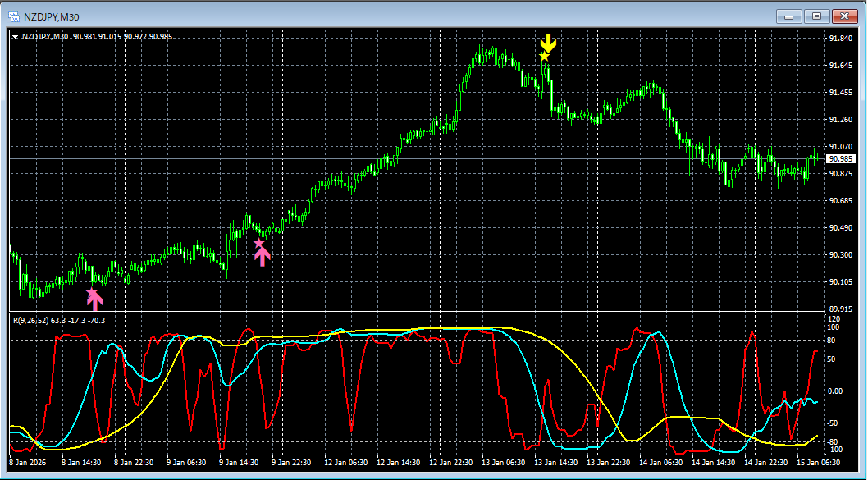This screenshot has height=480, width=868.
Task: Click the current price tag 90.985
Action: tap(841, 159)
